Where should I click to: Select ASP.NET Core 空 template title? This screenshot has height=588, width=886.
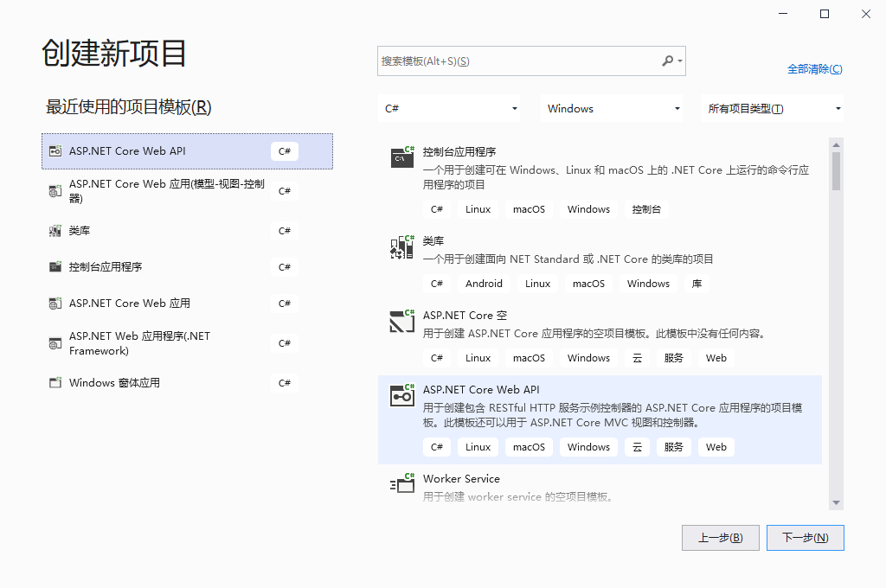click(x=465, y=315)
